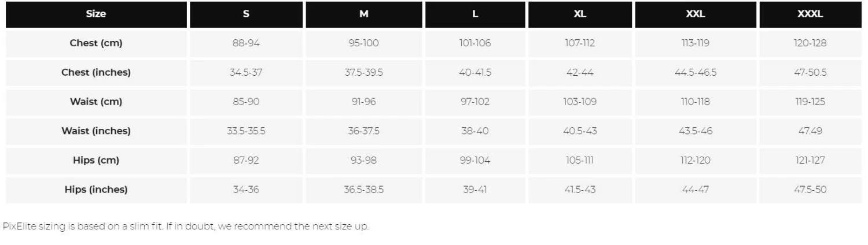Click the L size column header
The width and height of the screenshot is (868, 245).
coord(475,14)
